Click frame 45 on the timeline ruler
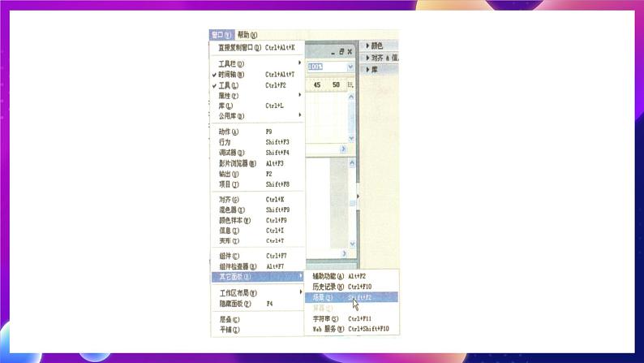The height and width of the screenshot is (363, 644). (317, 84)
